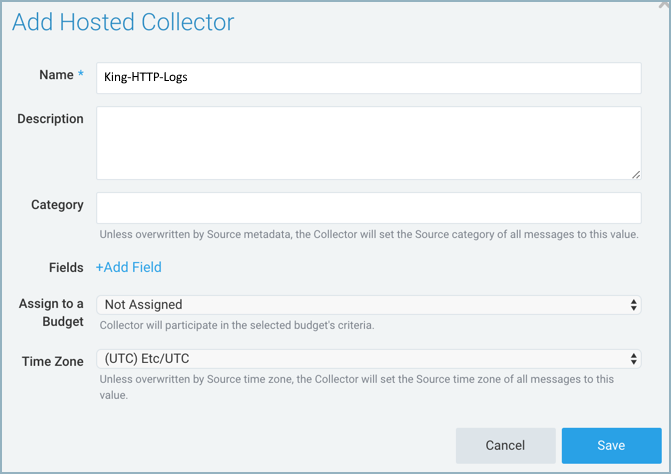
Task: Save the hosted collector
Action: 611,445
